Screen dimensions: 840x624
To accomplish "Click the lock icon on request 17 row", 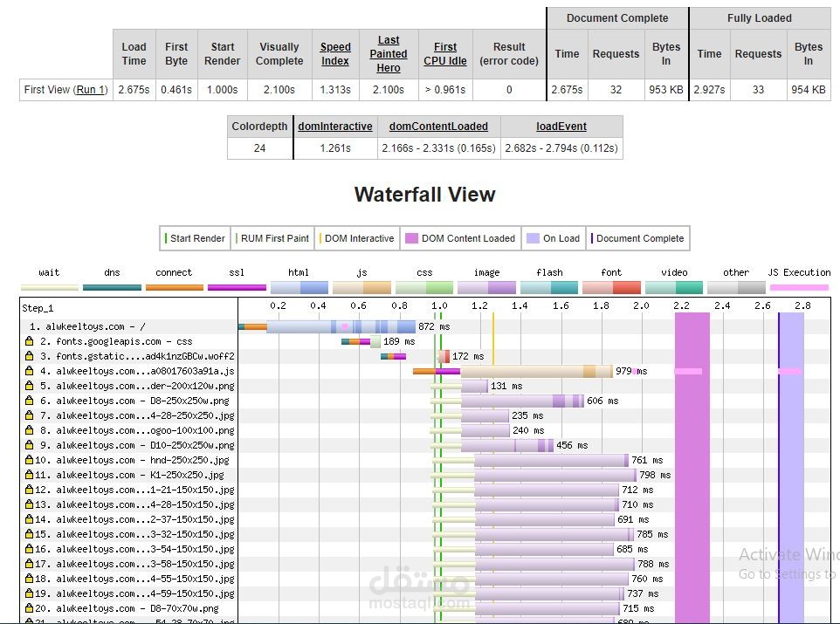I will pos(29,564).
